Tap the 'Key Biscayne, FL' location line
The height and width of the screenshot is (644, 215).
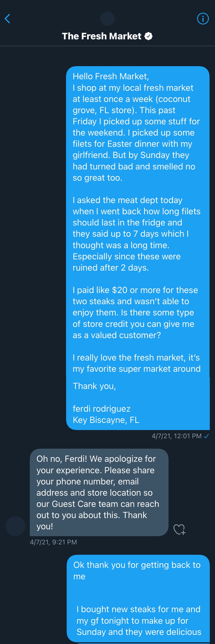pos(106,420)
